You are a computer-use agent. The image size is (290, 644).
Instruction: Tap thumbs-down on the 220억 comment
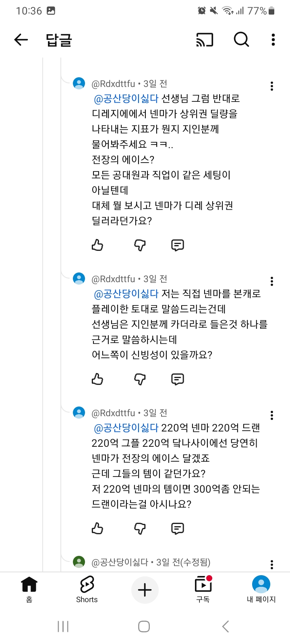tap(140, 528)
